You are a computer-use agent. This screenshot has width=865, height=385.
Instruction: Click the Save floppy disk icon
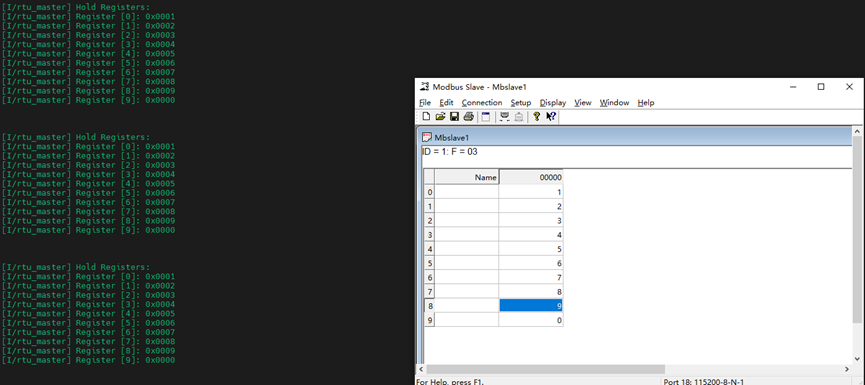(x=454, y=116)
